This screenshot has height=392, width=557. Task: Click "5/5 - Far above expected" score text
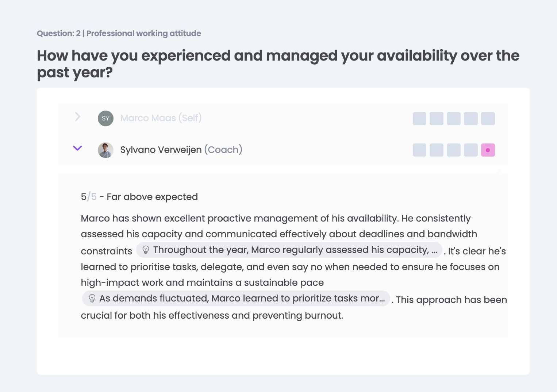(139, 197)
